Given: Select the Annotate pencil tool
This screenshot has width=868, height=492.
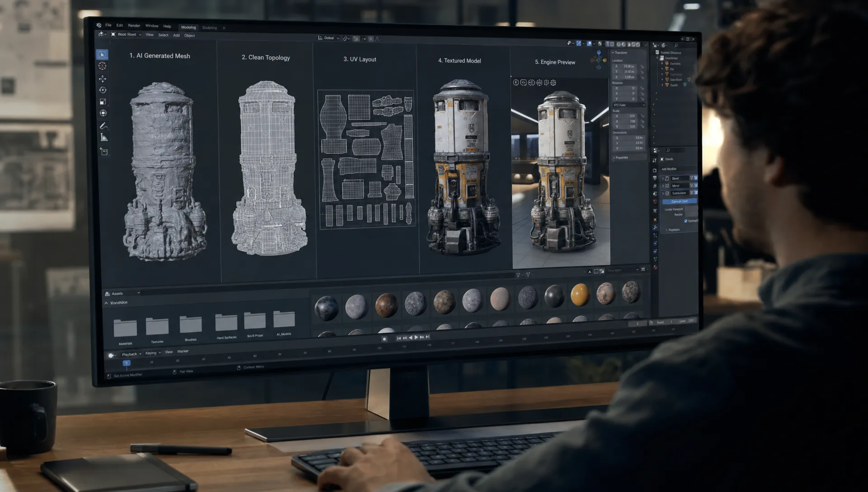Looking at the screenshot, I should [x=104, y=126].
